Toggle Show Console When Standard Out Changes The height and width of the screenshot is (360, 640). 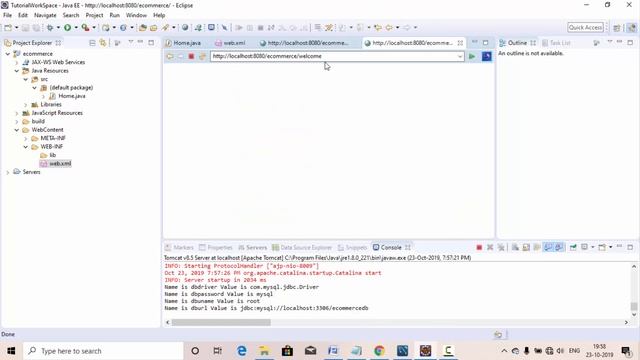[548, 247]
